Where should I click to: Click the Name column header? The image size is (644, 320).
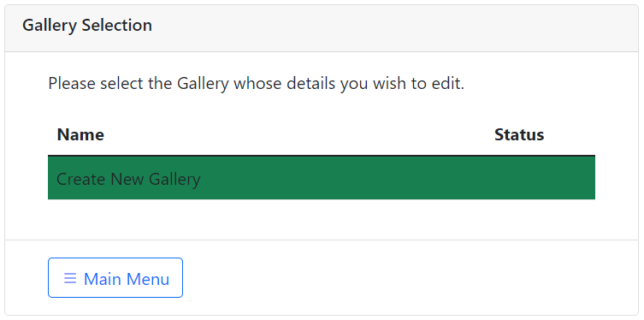tap(80, 134)
